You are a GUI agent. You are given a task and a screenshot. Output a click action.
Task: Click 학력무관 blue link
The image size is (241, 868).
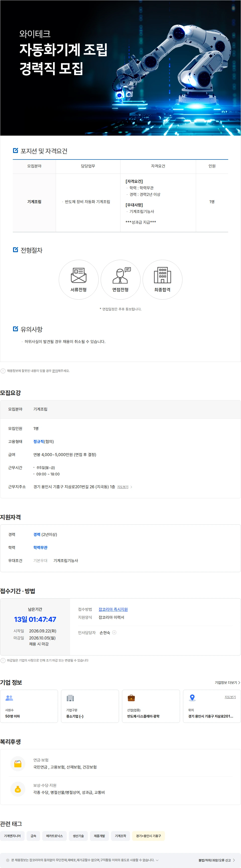point(40,548)
